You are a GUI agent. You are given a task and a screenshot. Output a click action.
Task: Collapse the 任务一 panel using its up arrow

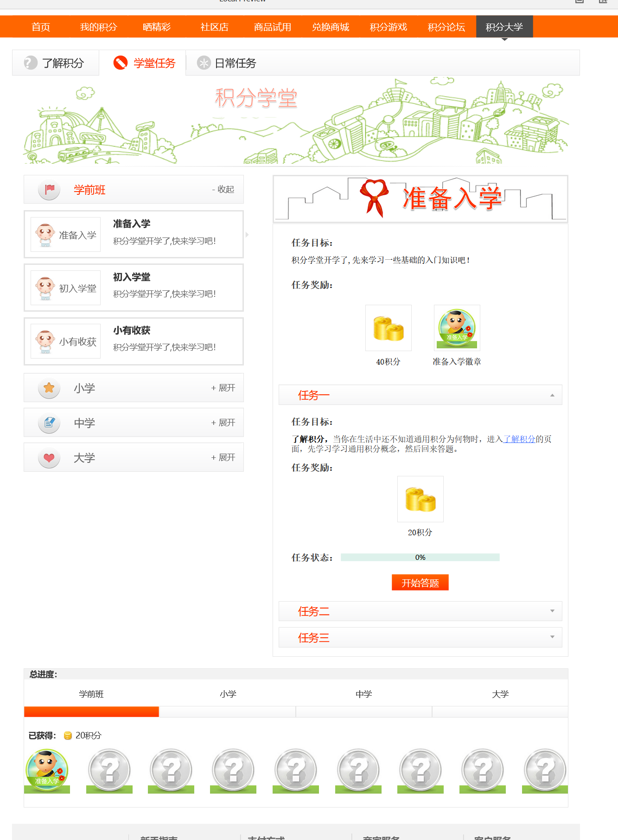point(552,395)
